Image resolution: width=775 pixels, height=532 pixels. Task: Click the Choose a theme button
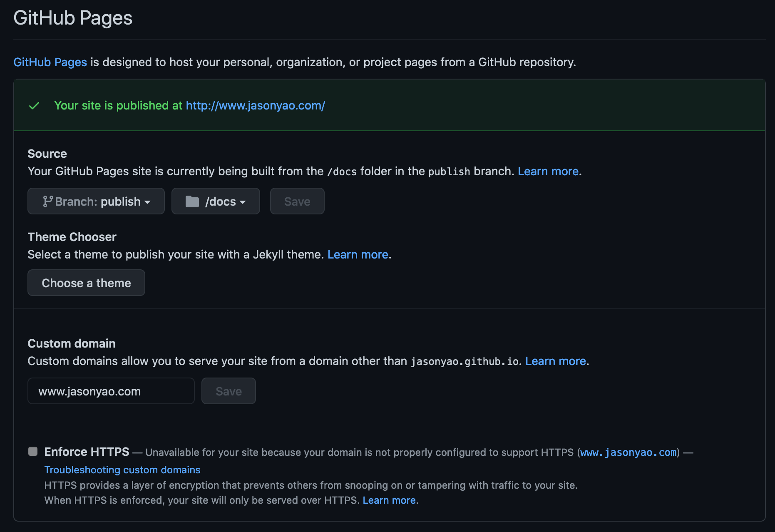(86, 283)
